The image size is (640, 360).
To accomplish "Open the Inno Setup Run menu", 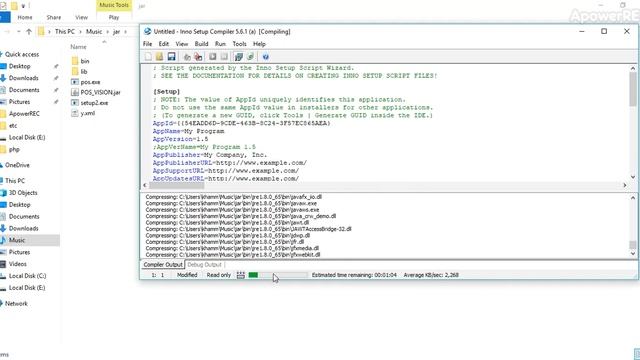I will pos(220,44).
